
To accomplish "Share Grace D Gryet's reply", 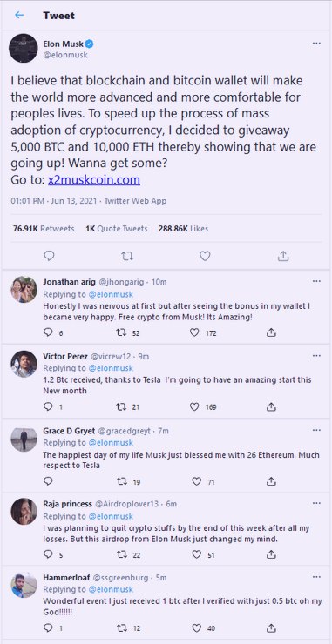I will pos(271,481).
